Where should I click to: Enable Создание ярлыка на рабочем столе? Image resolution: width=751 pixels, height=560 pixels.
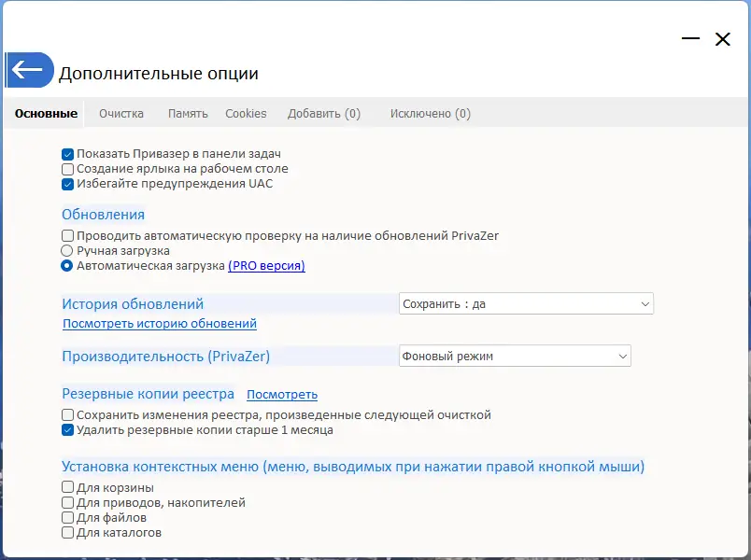(68, 169)
